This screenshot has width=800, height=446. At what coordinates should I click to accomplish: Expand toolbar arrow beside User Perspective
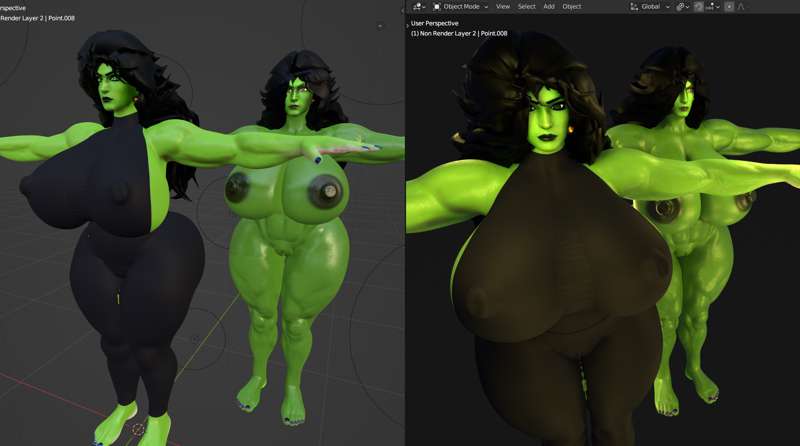click(408, 25)
